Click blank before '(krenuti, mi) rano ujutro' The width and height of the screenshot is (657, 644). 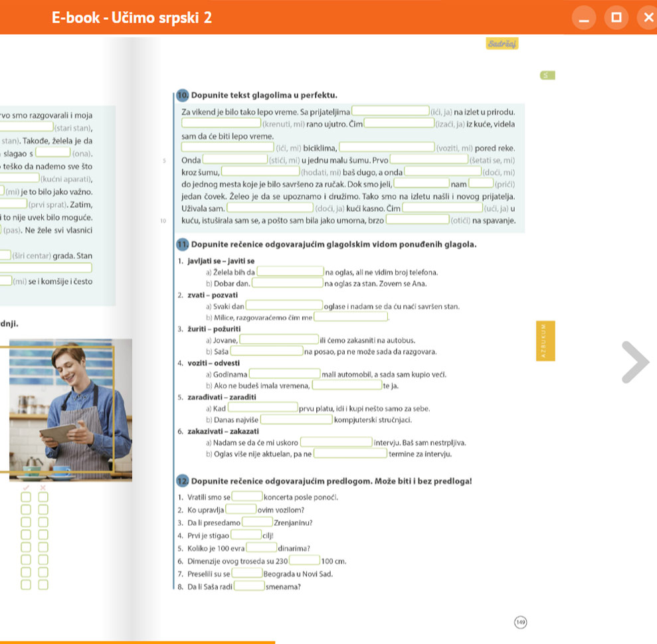click(221, 123)
